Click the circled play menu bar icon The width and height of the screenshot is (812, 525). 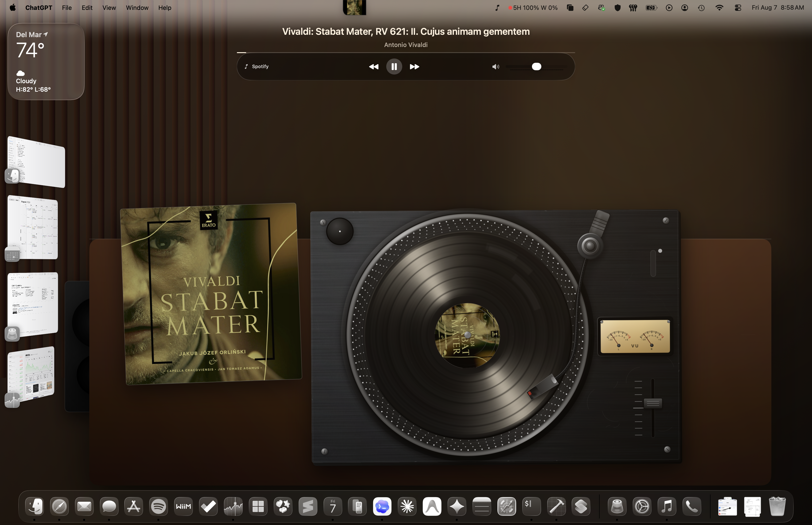point(669,8)
